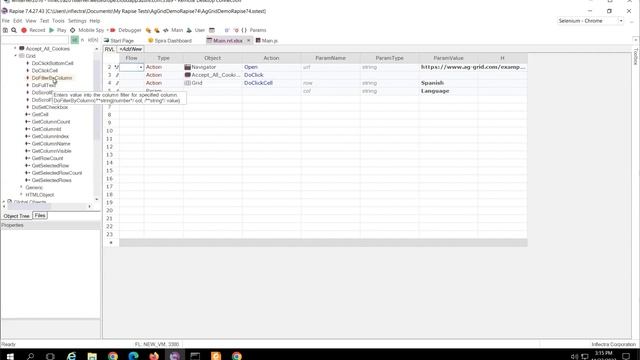This screenshot has width=640, height=360.
Task: Switch to the Spira Dashboard tab
Action: (170, 41)
